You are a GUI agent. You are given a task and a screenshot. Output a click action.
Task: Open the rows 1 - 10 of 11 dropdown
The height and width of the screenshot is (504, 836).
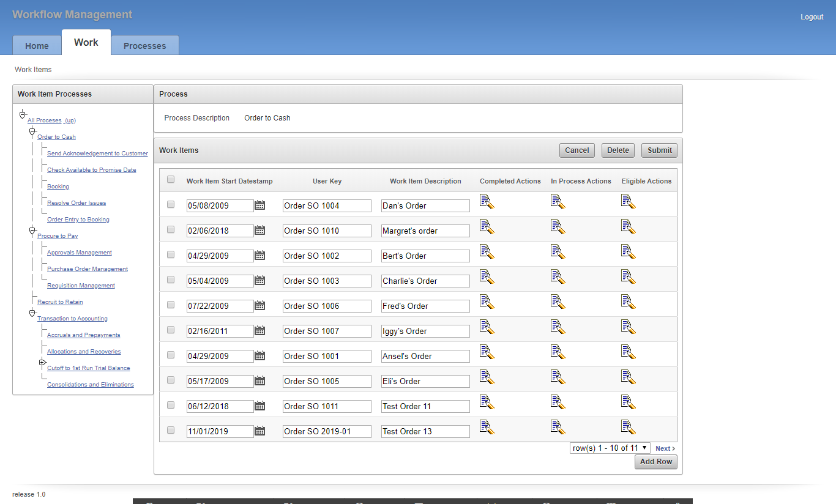coord(609,448)
